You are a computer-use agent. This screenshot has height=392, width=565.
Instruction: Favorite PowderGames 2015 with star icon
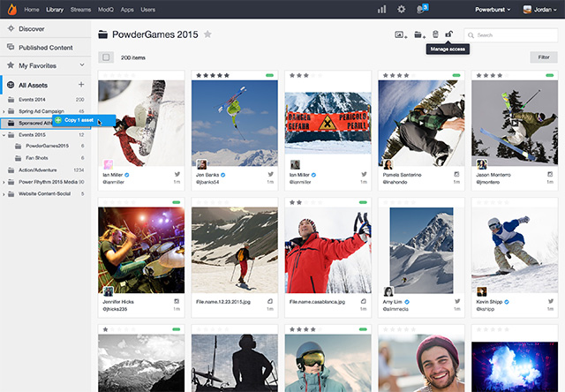click(207, 34)
